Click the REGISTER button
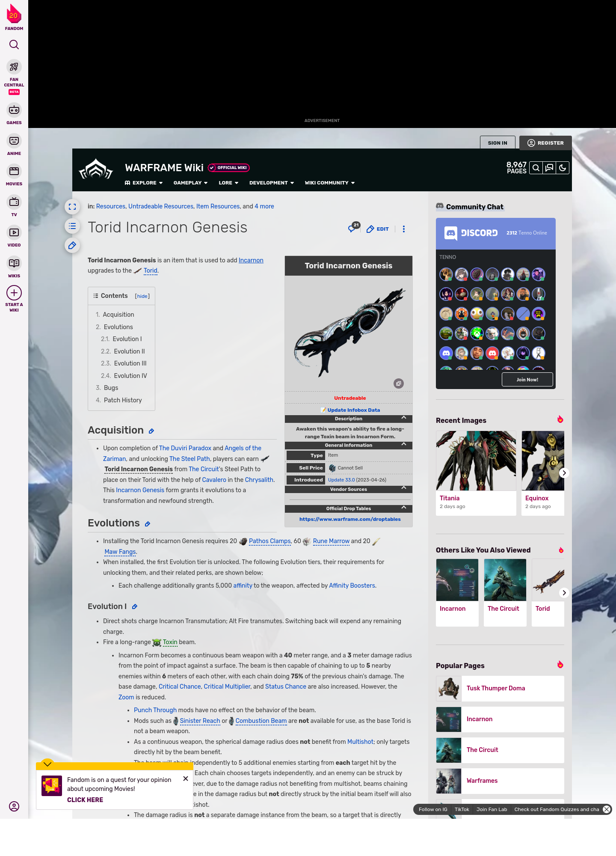The image size is (616, 856). [545, 143]
